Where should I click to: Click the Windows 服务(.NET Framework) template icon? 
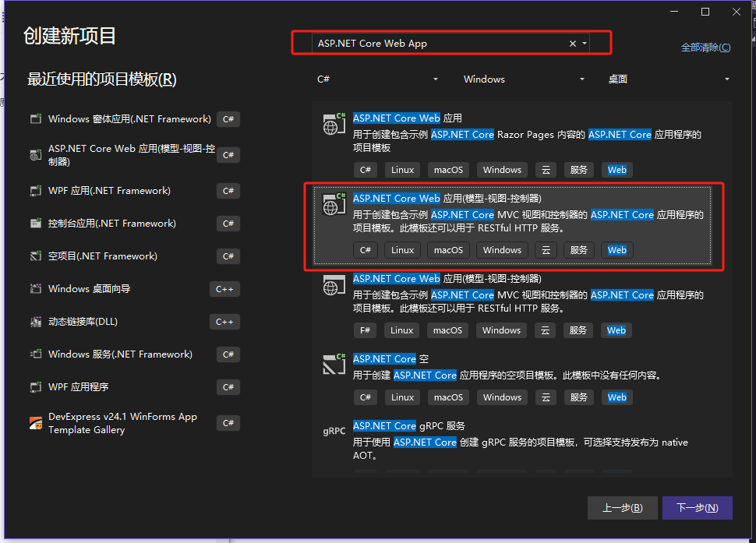click(36, 354)
